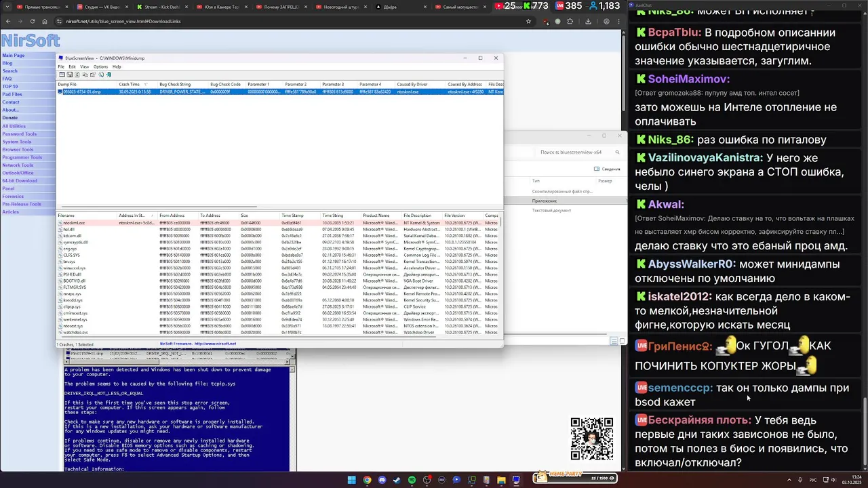
Task: Open File Explorer from the taskbar
Action: (501, 480)
